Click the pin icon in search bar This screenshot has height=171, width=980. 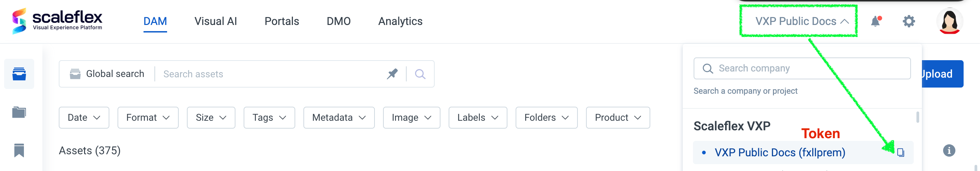(x=392, y=74)
